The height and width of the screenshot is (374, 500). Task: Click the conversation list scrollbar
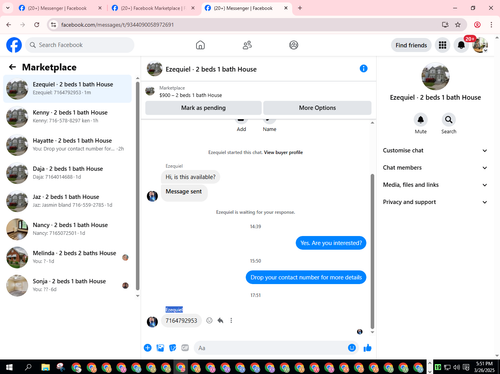tap(138, 185)
